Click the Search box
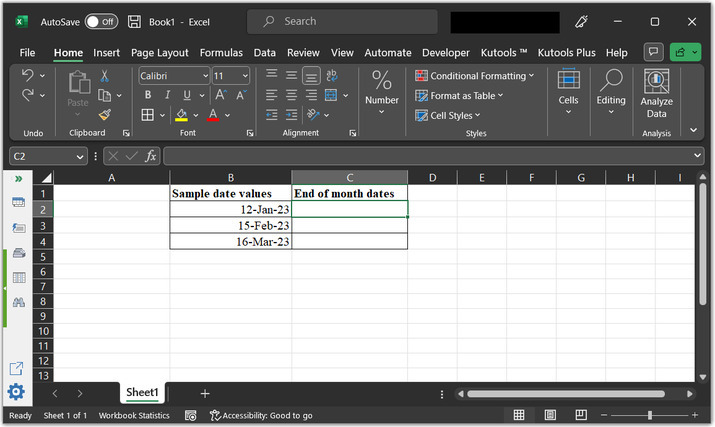This screenshot has height=427, width=715. pyautogui.click(x=342, y=21)
